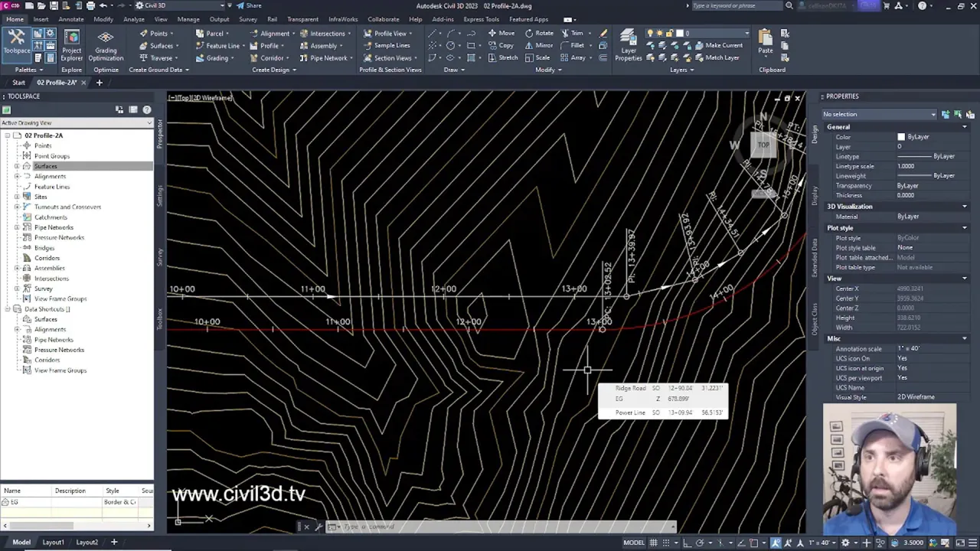
Task: Open Toolspace help icon
Action: (147, 109)
